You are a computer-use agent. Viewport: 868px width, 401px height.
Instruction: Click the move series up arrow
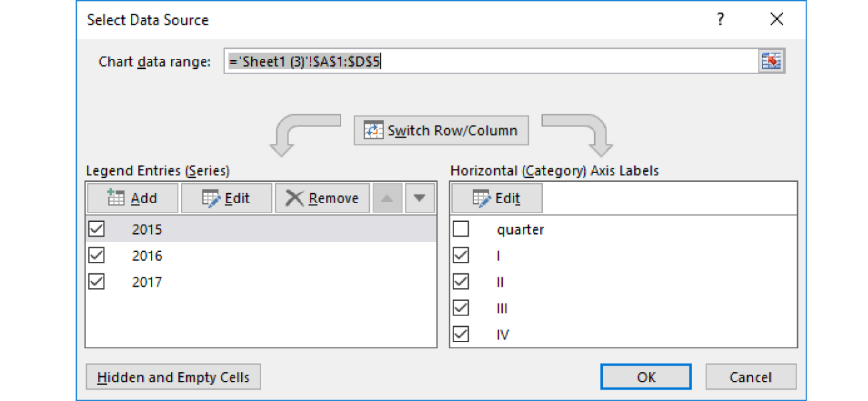[x=387, y=197]
